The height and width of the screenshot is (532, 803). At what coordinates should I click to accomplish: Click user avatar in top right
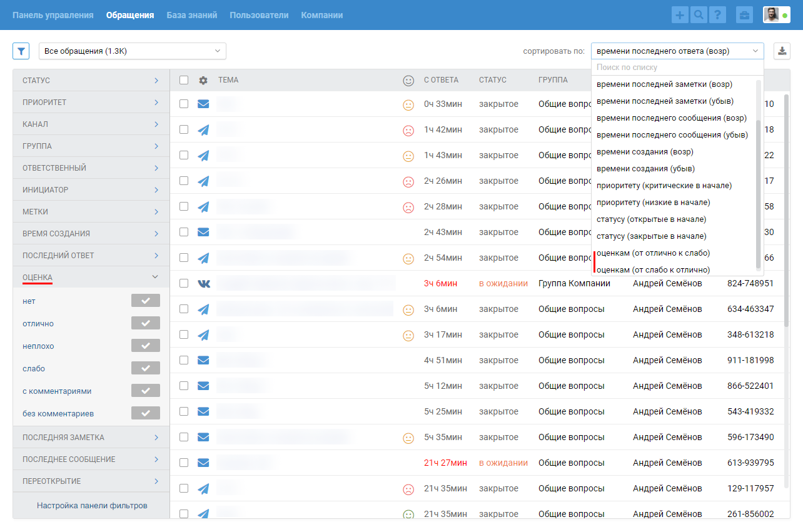coord(772,15)
